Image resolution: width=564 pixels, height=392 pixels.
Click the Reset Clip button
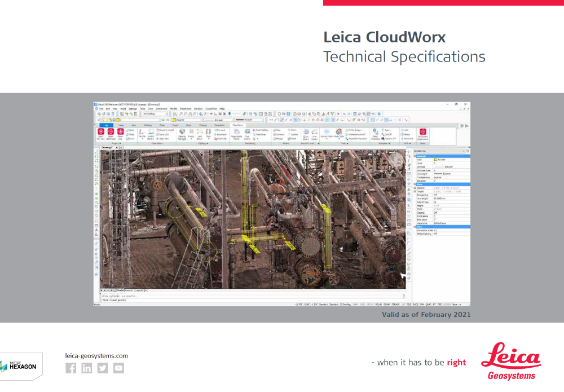(x=221, y=138)
